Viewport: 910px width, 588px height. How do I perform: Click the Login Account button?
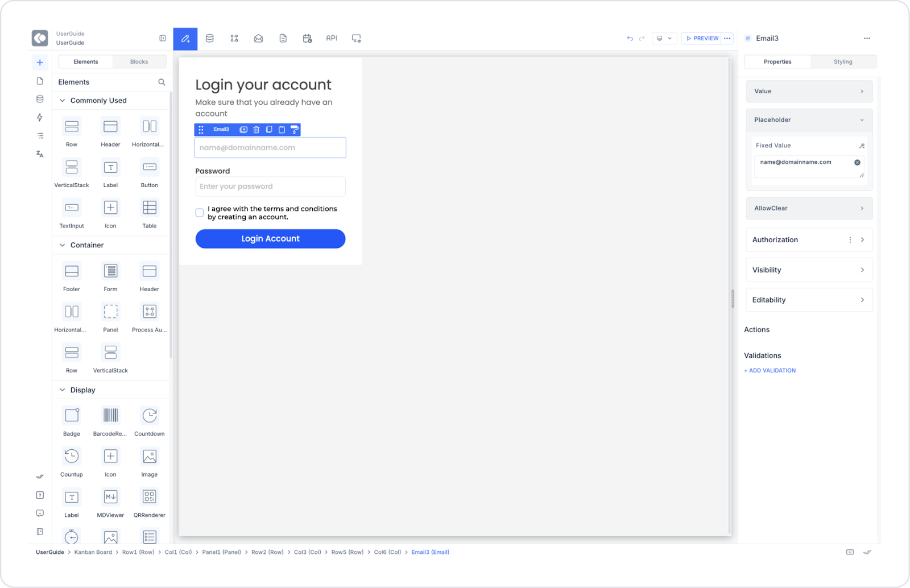coord(271,239)
